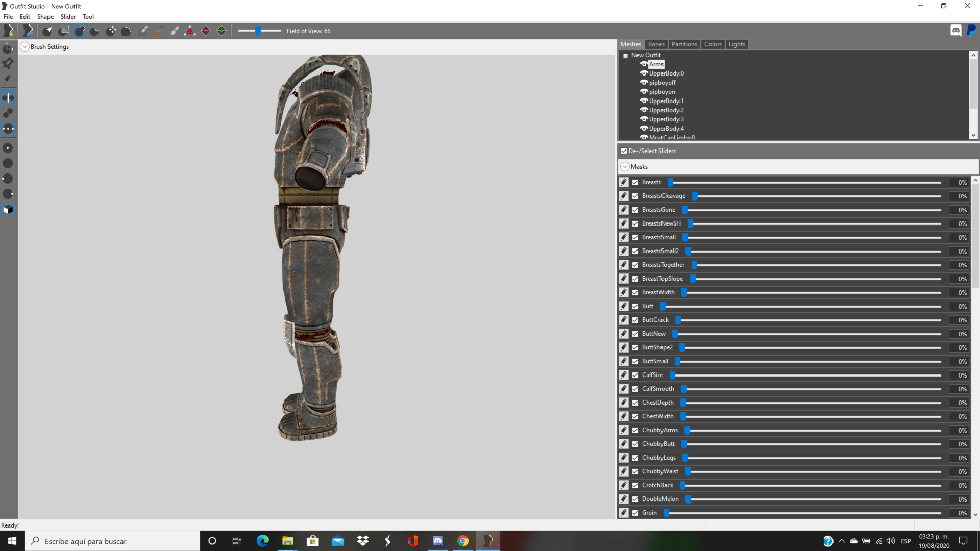Select the UpperBody:0 mesh in tree
This screenshot has width=980, height=551.
click(666, 73)
